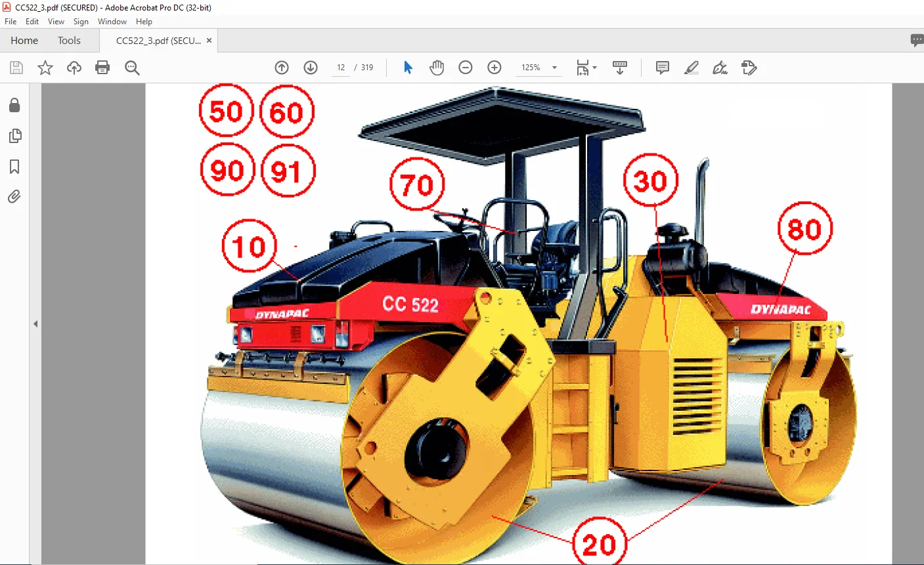Image resolution: width=924 pixels, height=565 pixels.
Task: Click the red circled number 91
Action: click(x=288, y=171)
